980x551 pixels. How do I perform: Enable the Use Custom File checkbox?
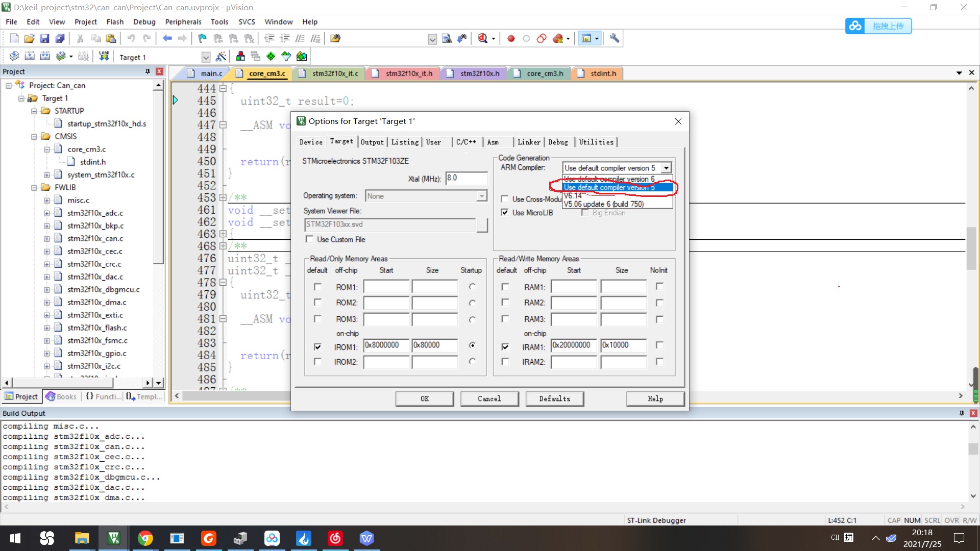[309, 239]
